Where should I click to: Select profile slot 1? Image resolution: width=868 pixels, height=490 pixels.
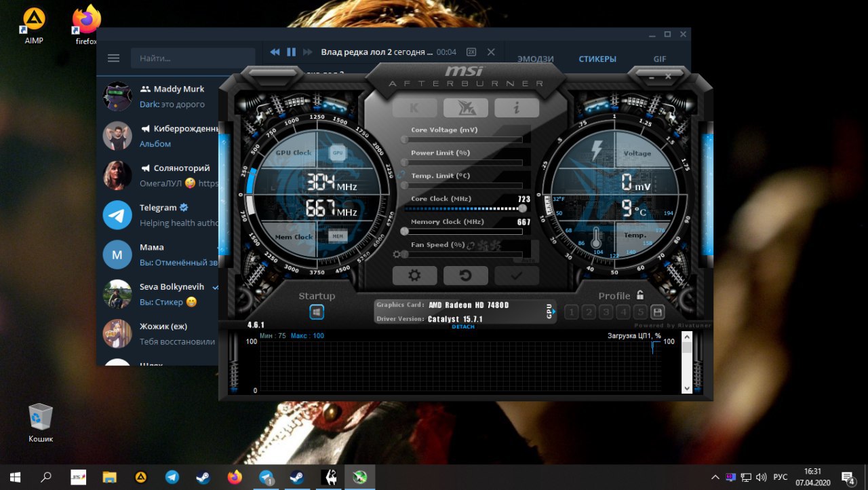tap(571, 312)
